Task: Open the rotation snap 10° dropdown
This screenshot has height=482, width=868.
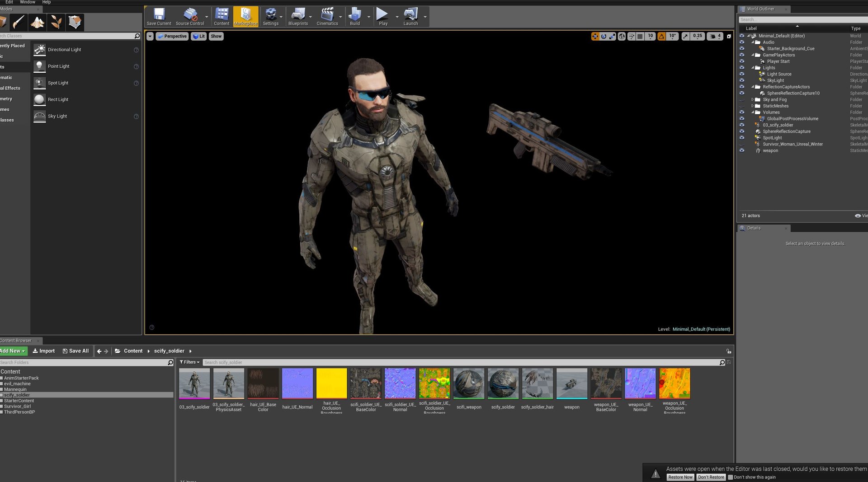Action: (x=673, y=36)
